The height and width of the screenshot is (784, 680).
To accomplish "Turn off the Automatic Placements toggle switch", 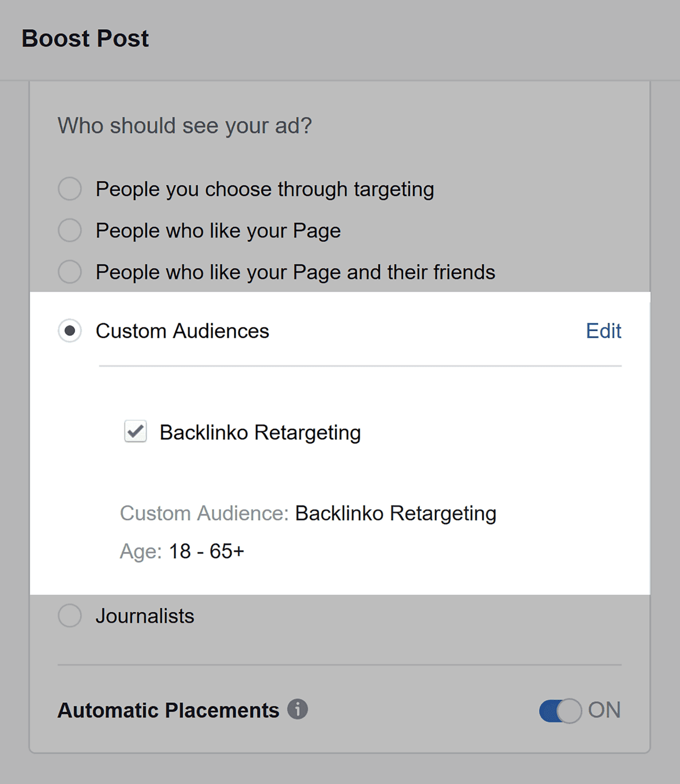I will tap(560, 711).
